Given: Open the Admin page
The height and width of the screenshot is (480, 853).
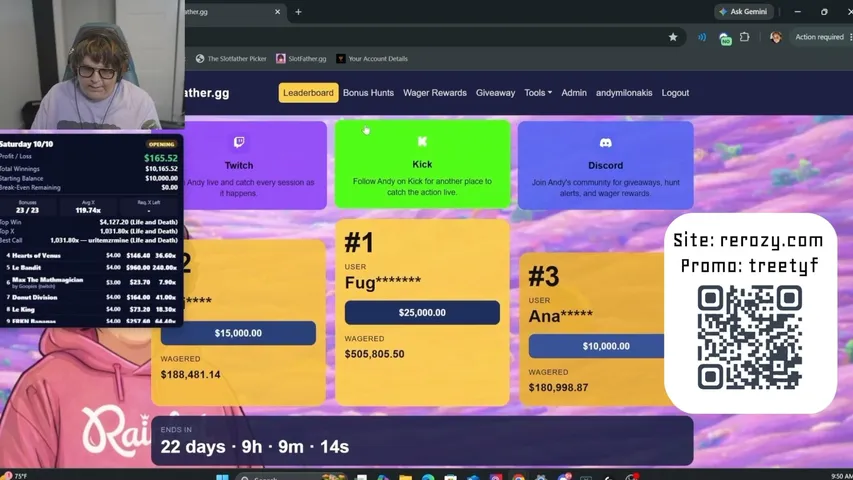Looking at the screenshot, I should click(574, 93).
